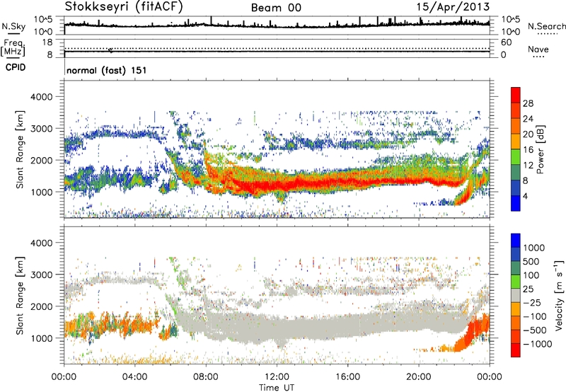Click the "4000" tick in the power panel
566x392 pixels.
(x=41, y=97)
